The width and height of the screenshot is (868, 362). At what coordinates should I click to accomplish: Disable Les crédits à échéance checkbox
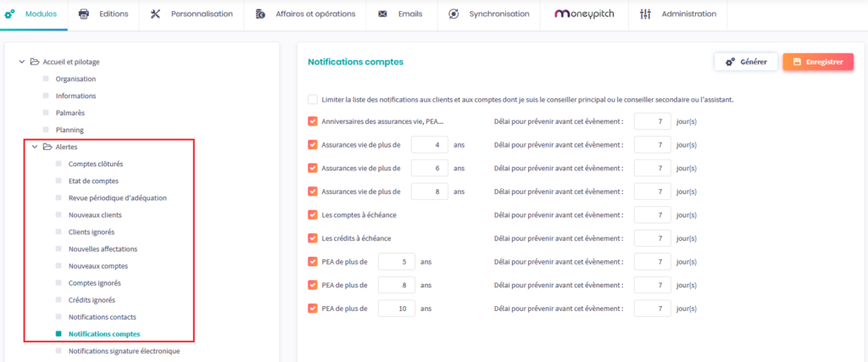click(x=314, y=238)
